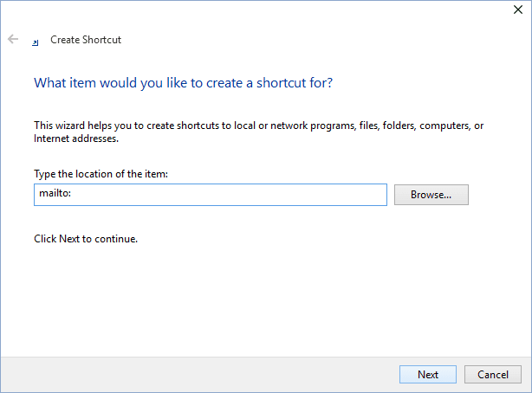
Task: Click the "Type the location of the item" label
Action: pos(101,174)
